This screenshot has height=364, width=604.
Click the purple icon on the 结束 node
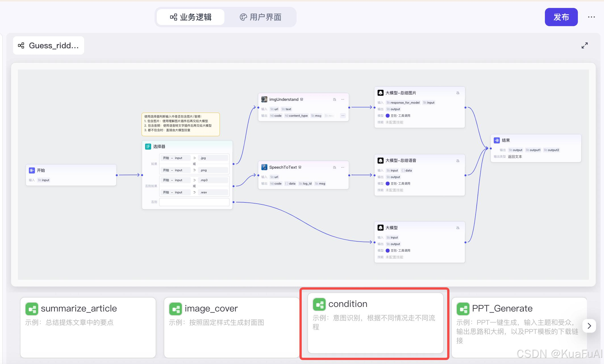pos(497,140)
